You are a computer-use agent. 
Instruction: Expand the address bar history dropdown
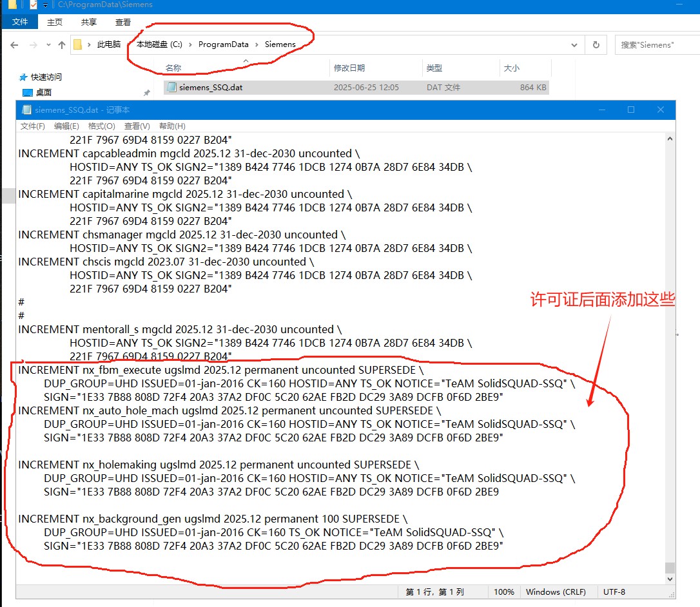tap(574, 44)
